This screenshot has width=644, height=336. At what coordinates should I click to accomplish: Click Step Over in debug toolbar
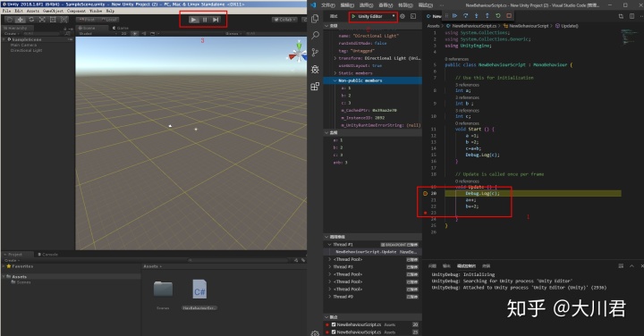(x=466, y=16)
